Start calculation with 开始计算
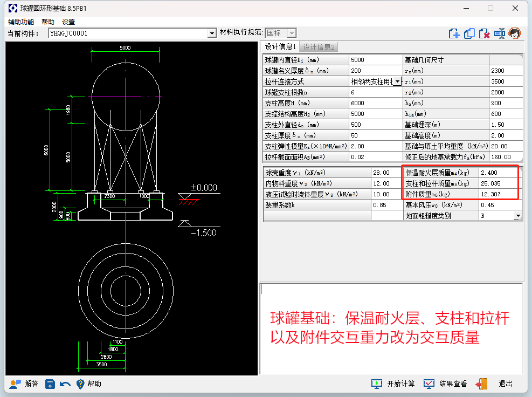Image resolution: width=532 pixels, height=397 pixels. pos(393,384)
